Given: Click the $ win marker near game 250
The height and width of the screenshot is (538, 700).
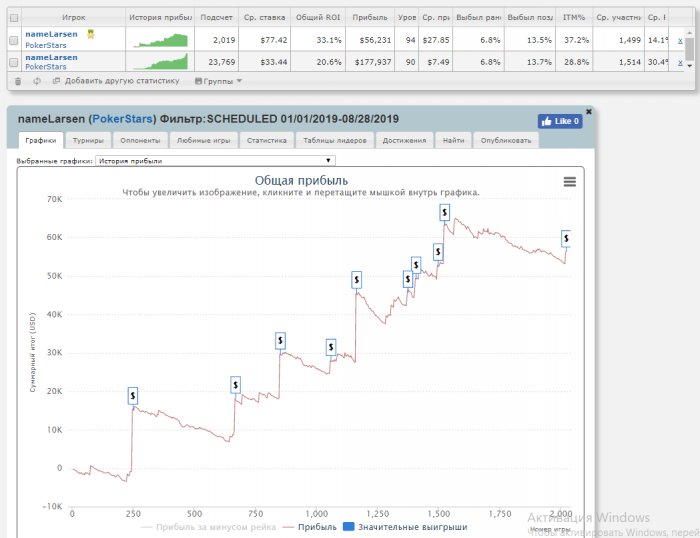Looking at the screenshot, I should click(x=133, y=396).
